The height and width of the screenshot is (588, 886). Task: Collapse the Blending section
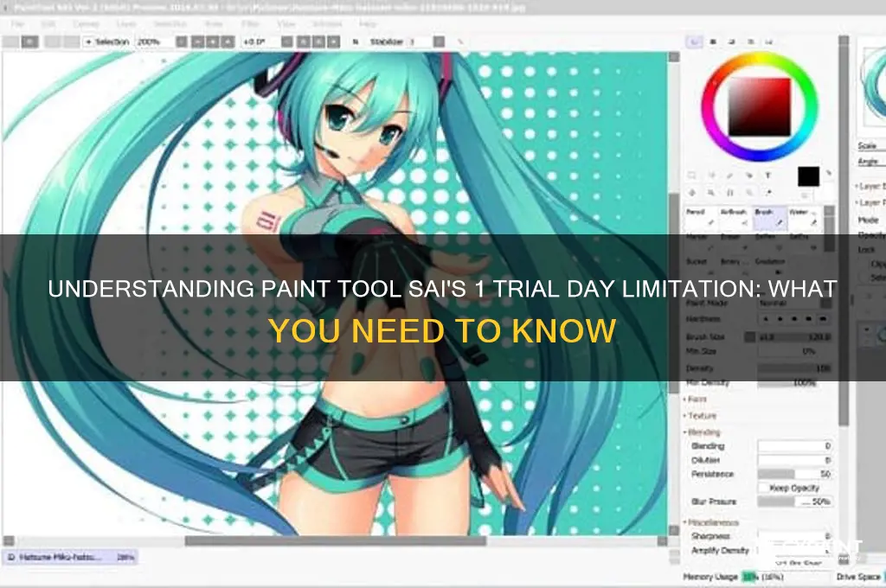[x=703, y=432]
